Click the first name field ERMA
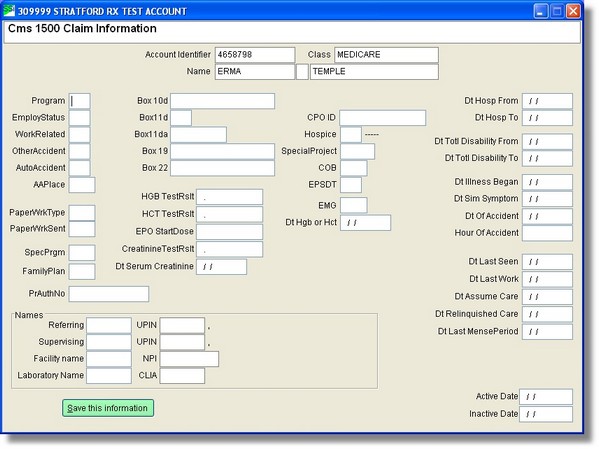Image resolution: width=599 pixels, height=449 pixels. click(x=254, y=71)
